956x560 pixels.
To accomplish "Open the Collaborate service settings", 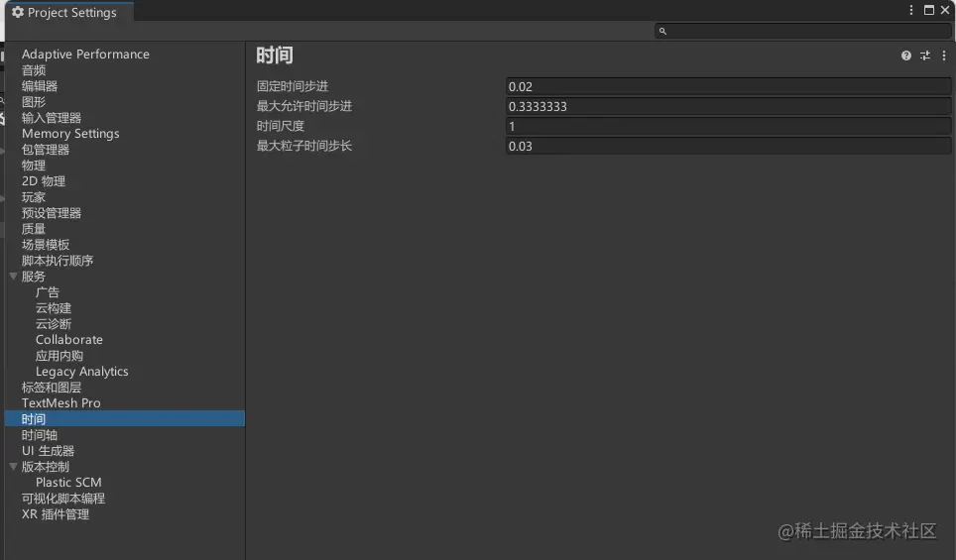I will pos(68,339).
